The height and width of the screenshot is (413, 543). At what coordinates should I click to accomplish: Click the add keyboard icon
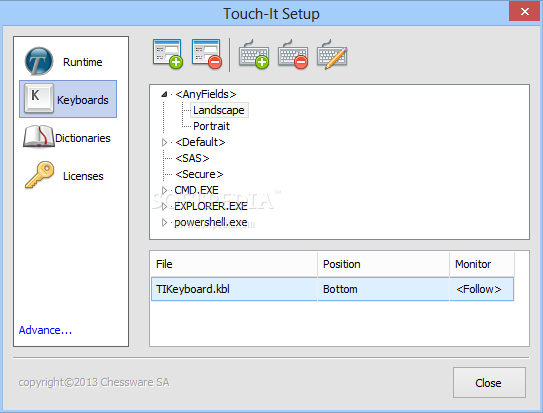coord(254,54)
